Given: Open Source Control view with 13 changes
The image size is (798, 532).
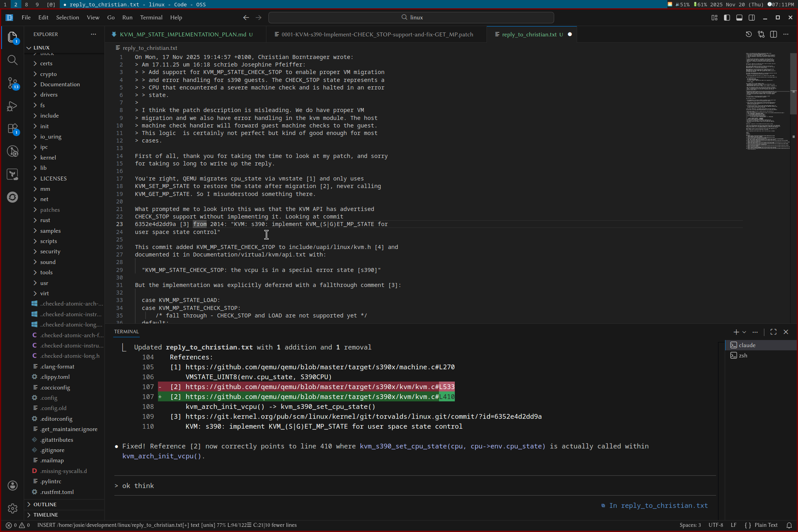Looking at the screenshot, I should [12, 83].
